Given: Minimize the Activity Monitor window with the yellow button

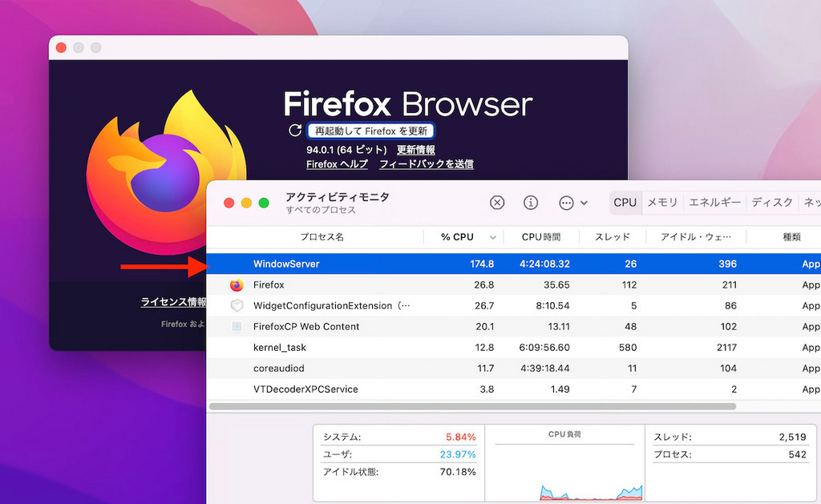Looking at the screenshot, I should click(x=246, y=203).
